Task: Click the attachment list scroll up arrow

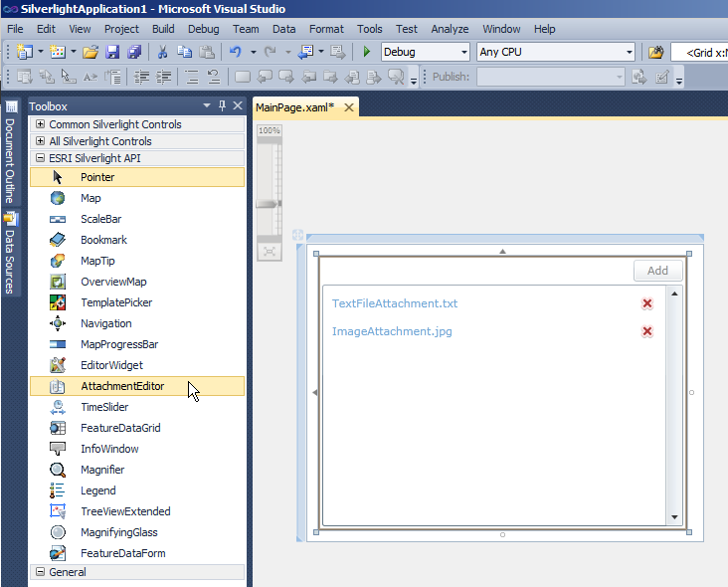Action: click(674, 293)
